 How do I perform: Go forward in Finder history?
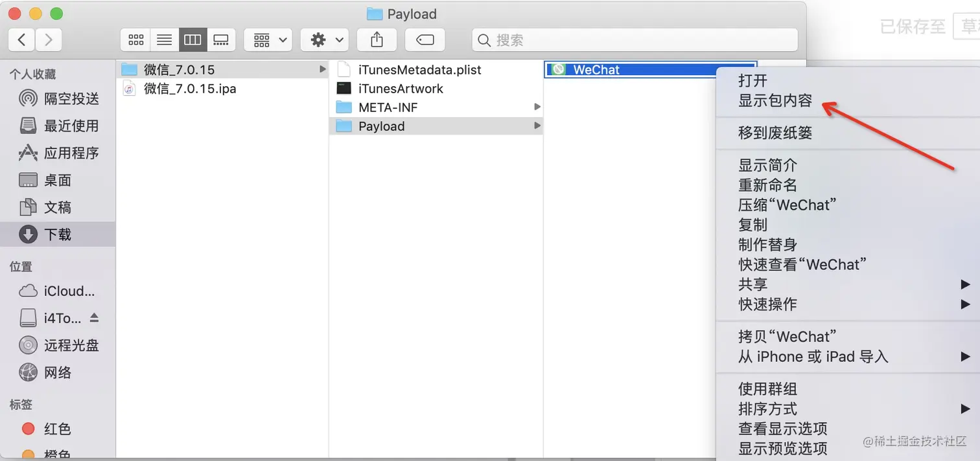(x=49, y=40)
